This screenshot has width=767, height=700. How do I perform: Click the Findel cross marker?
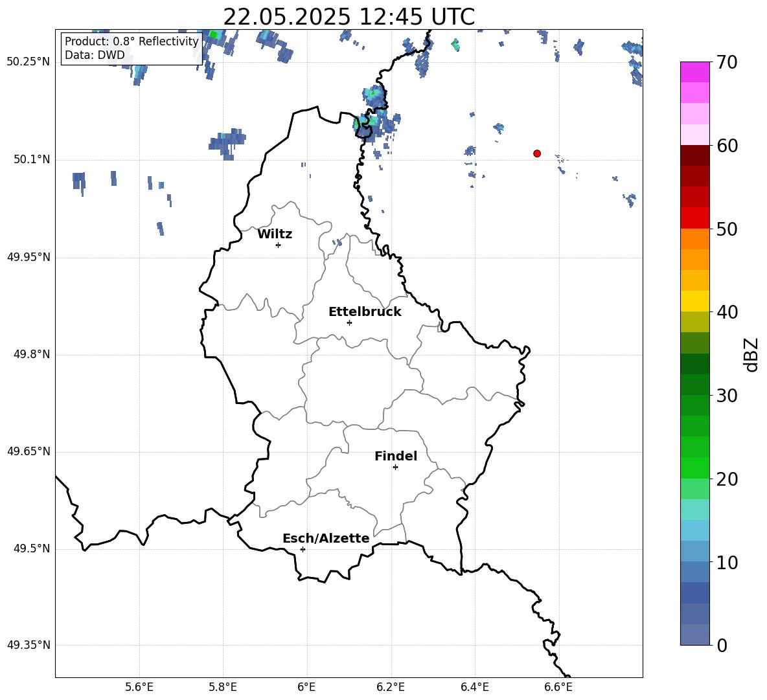tap(395, 468)
